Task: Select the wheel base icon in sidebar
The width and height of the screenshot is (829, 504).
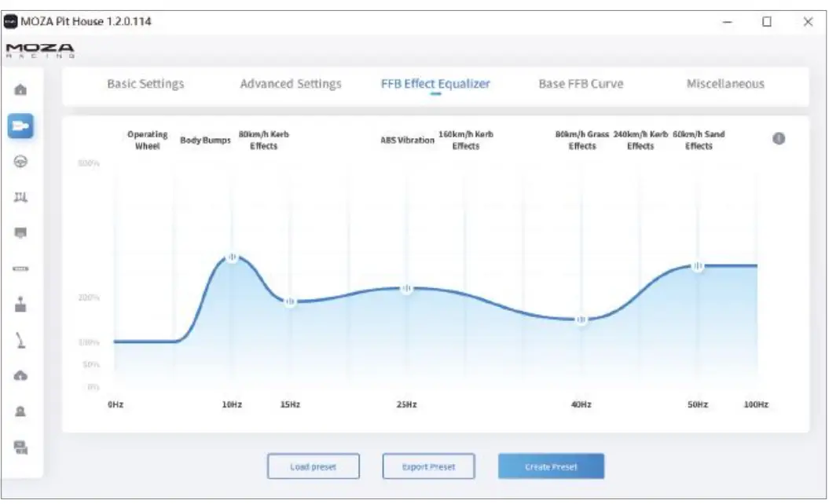Action: [21, 126]
